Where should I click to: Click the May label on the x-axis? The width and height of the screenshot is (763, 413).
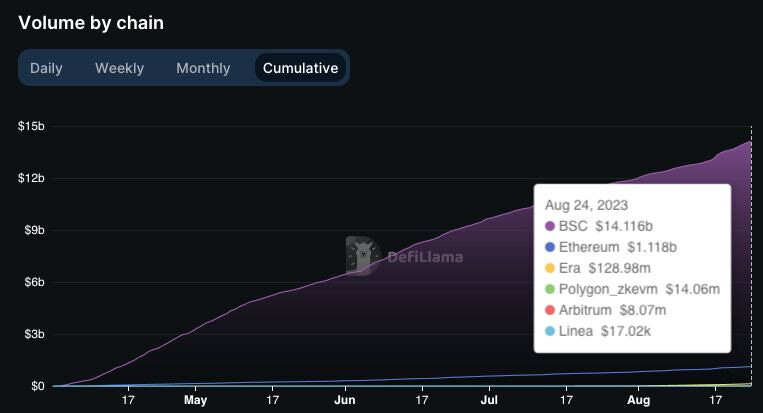pos(195,400)
